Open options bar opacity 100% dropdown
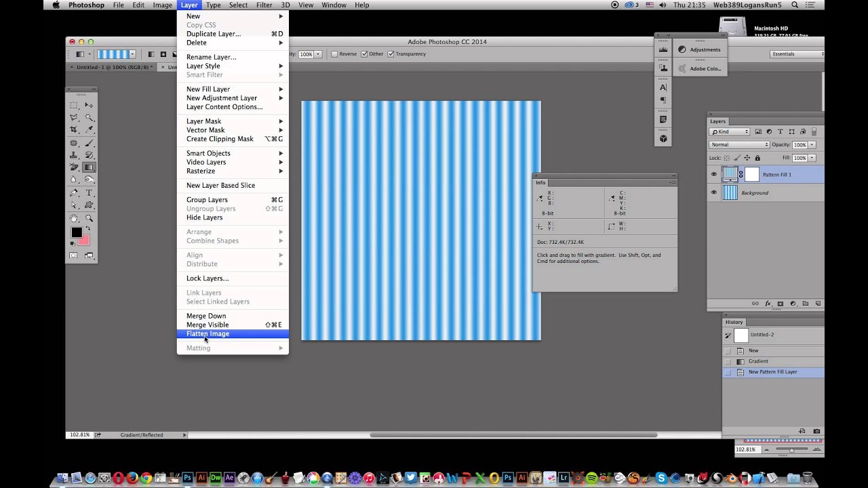Viewport: 868px width, 488px height. coord(317,54)
